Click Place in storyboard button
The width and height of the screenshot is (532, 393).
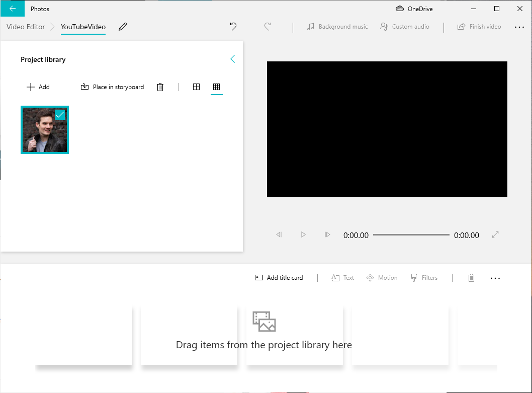tap(112, 87)
